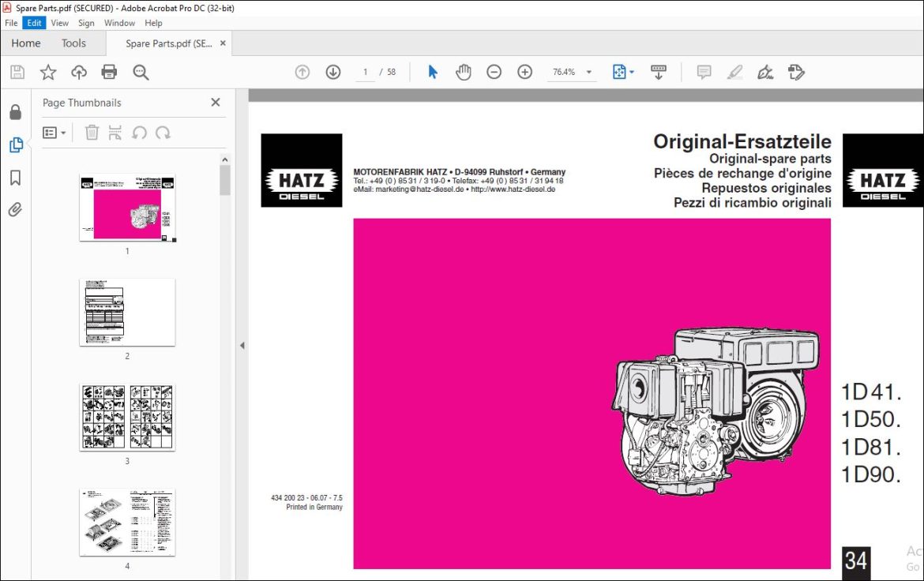The width and height of the screenshot is (924, 581).
Task: Open the Sign menu
Action: point(86,23)
